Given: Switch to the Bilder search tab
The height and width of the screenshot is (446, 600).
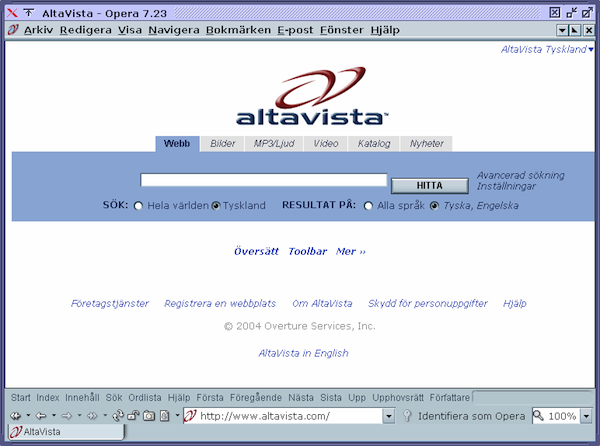Looking at the screenshot, I should [222, 143].
